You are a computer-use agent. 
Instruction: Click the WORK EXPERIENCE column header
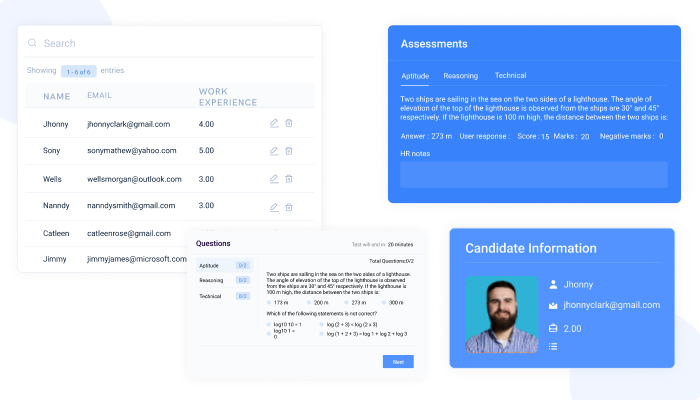click(x=228, y=97)
